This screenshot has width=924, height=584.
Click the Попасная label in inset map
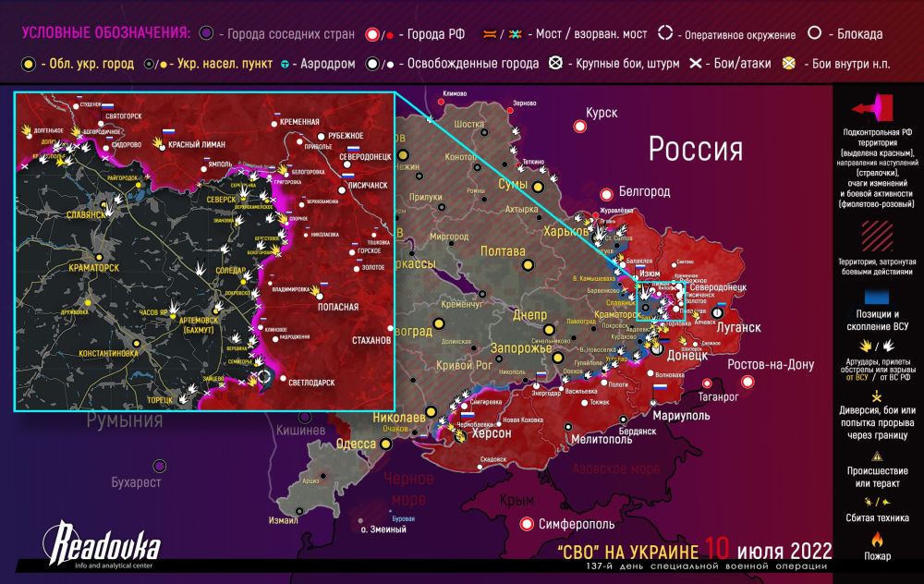[336, 307]
